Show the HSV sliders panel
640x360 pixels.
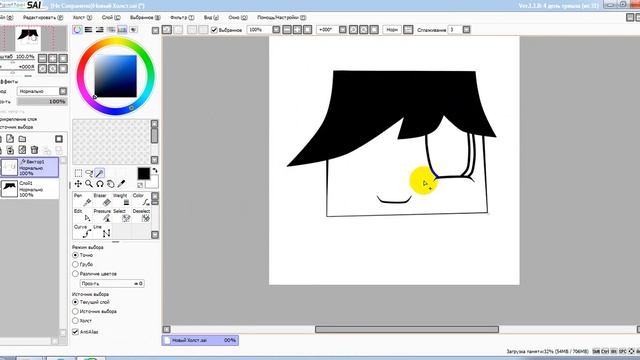[99, 29]
